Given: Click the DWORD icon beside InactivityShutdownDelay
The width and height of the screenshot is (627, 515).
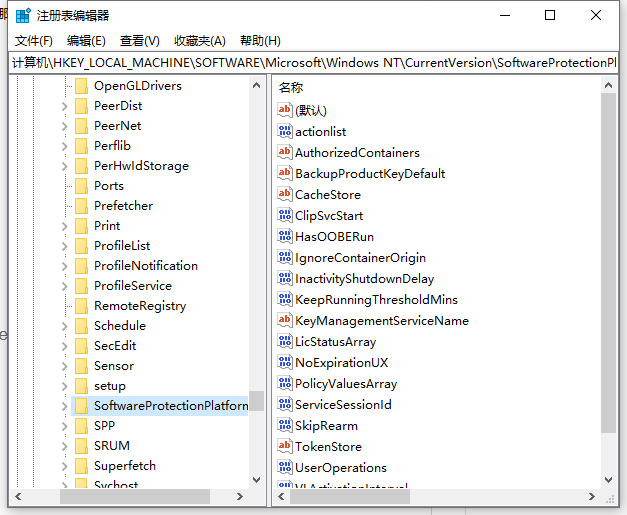Looking at the screenshot, I should point(285,278).
